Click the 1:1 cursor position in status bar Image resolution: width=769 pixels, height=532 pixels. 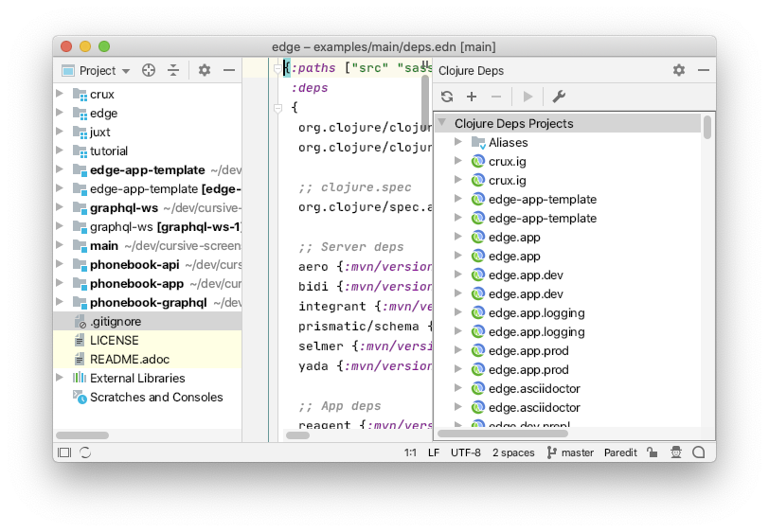click(x=410, y=452)
